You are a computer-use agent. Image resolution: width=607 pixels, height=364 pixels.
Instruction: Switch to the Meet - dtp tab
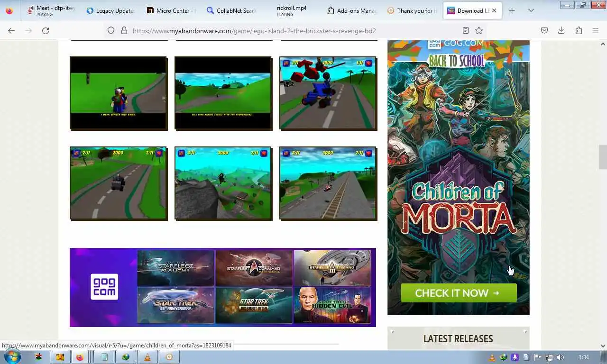point(51,10)
